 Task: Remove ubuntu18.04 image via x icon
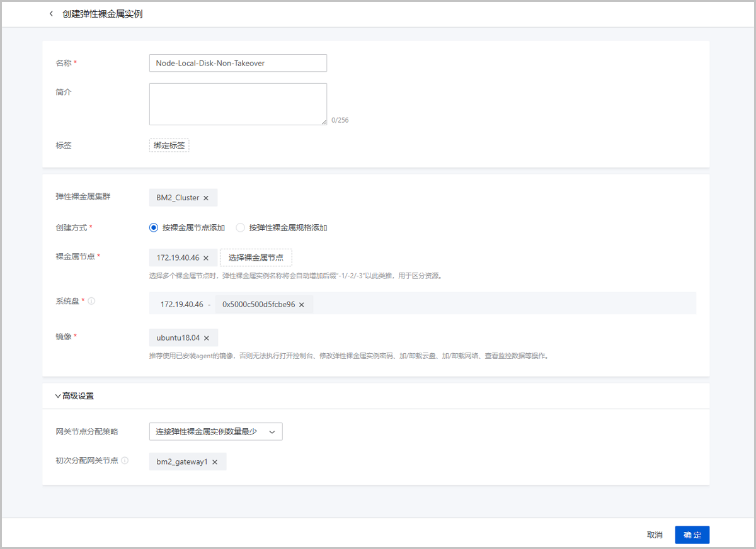[207, 338]
